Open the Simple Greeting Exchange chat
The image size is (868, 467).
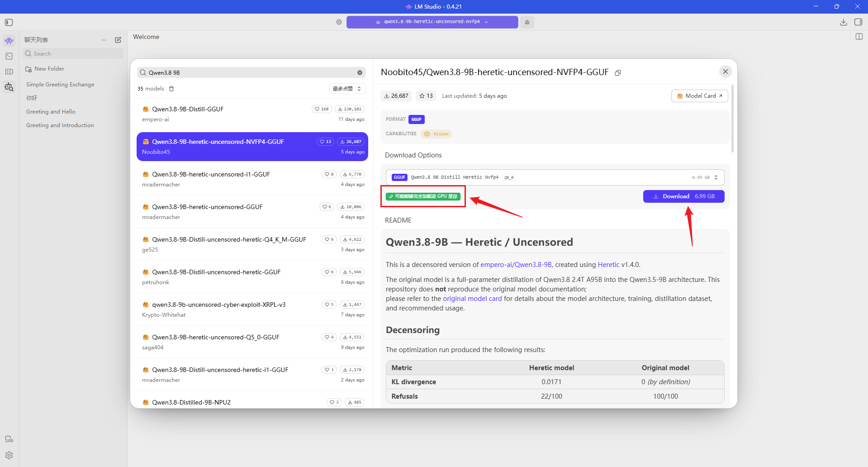point(60,85)
